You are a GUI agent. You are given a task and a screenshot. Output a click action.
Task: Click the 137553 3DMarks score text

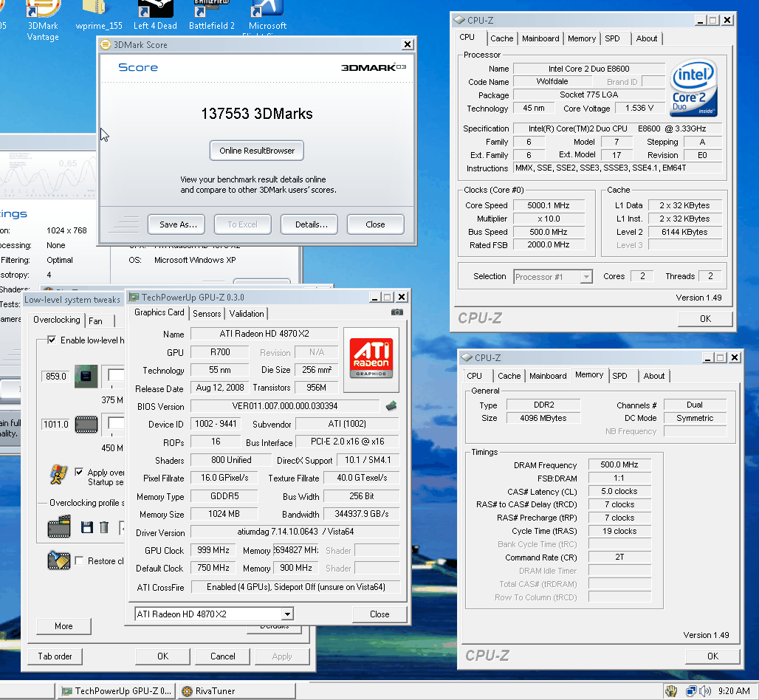[x=256, y=114]
